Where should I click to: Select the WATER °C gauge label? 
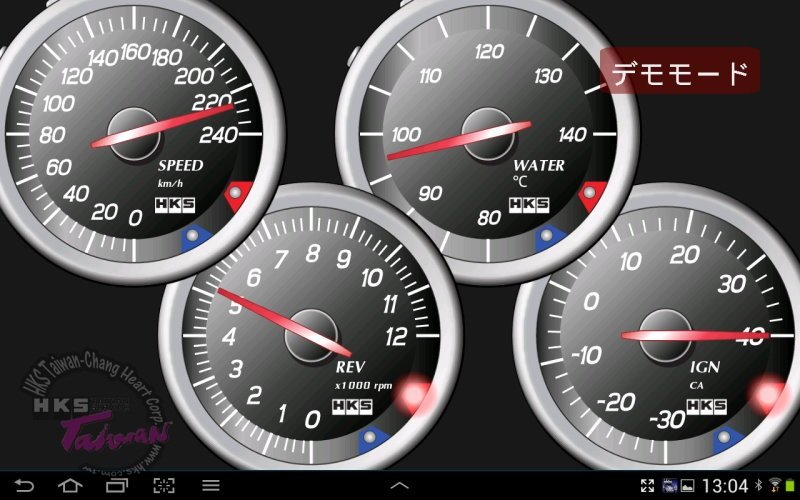pyautogui.click(x=539, y=172)
